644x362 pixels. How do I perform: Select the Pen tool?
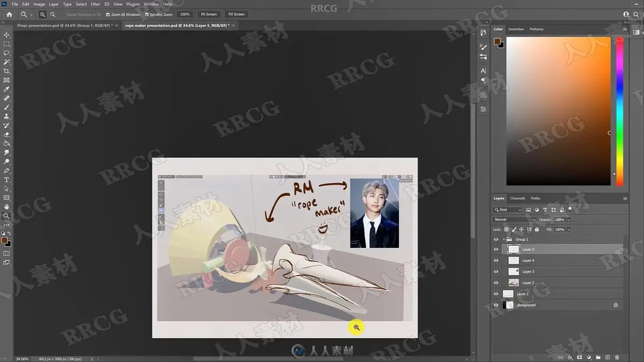point(7,171)
